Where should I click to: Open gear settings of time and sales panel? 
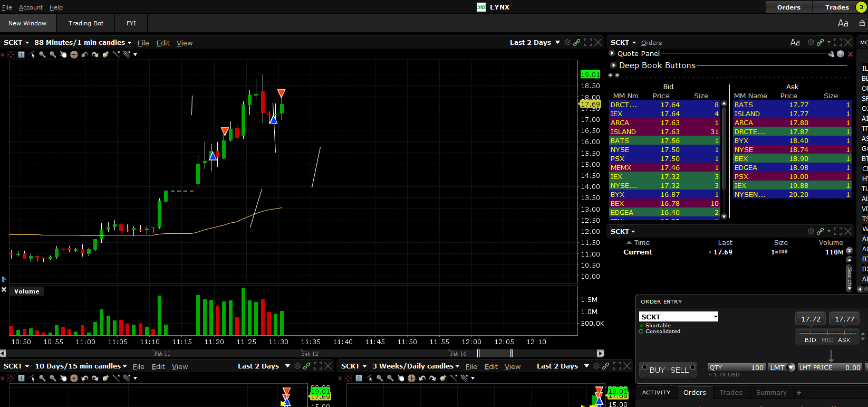point(811,231)
